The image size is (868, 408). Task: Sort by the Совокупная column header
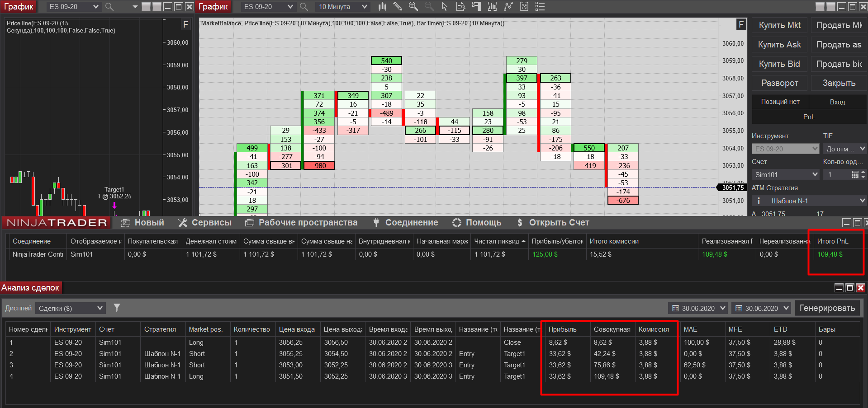click(612, 329)
